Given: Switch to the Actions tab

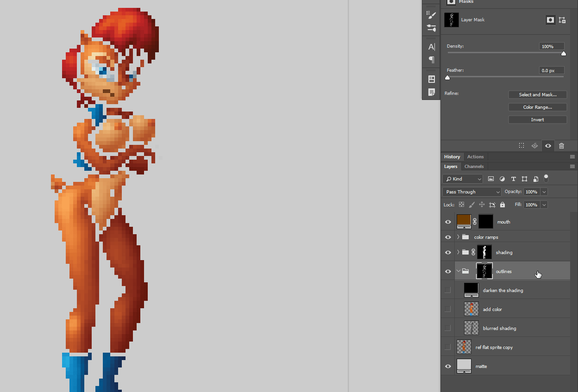Looking at the screenshot, I should [475, 157].
